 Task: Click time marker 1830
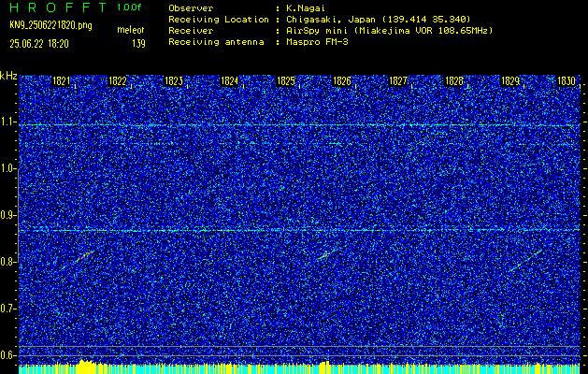(566, 81)
